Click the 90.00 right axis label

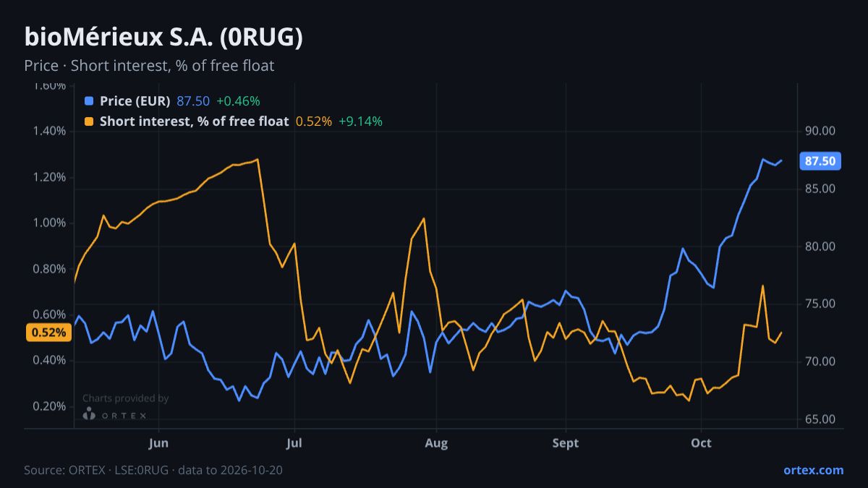[820, 131]
